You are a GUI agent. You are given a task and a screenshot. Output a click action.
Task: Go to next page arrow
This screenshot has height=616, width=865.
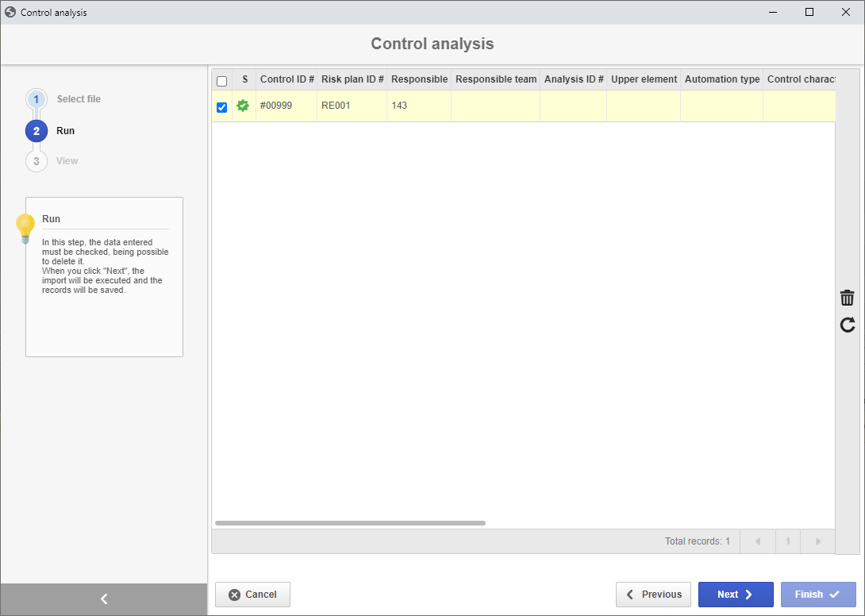[818, 541]
